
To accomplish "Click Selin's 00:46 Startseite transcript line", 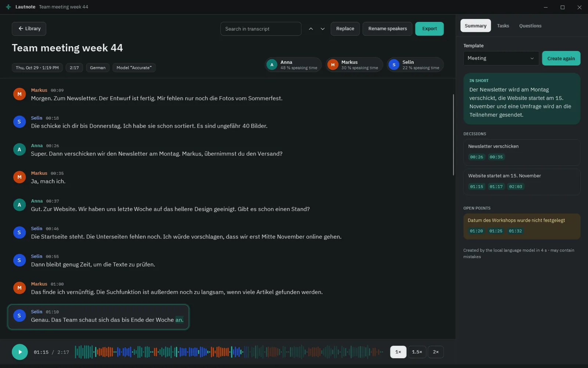I will (x=186, y=237).
